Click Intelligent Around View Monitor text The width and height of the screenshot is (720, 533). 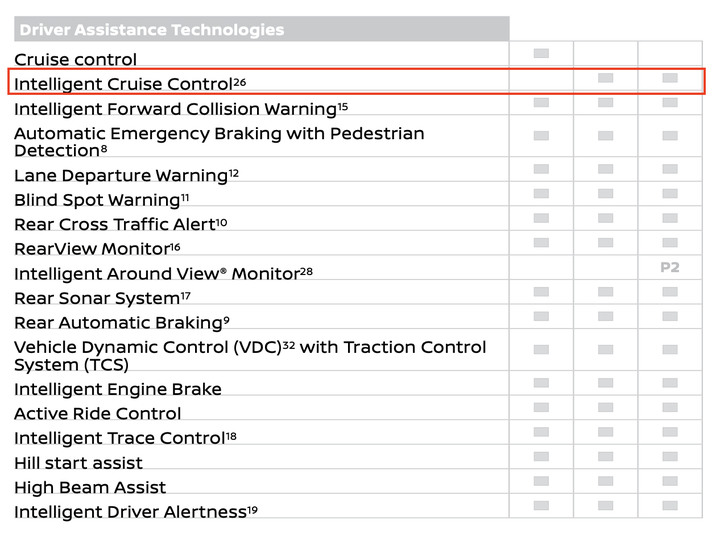tap(163, 274)
